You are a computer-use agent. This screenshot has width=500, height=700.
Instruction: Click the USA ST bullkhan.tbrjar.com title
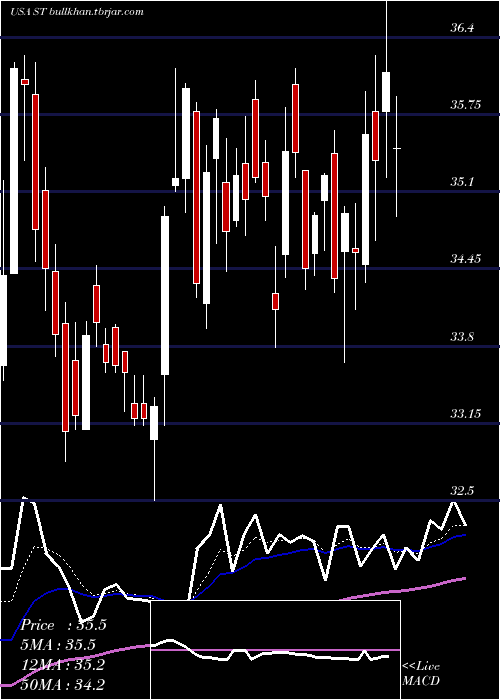click(77, 12)
